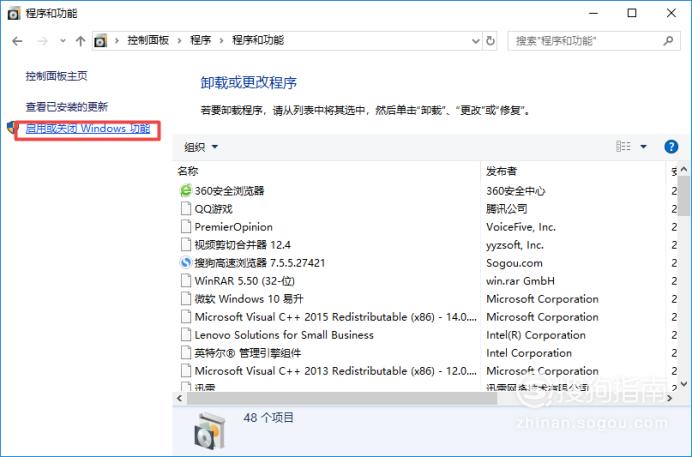Select 程序 breadcrumb segment

(x=201, y=41)
